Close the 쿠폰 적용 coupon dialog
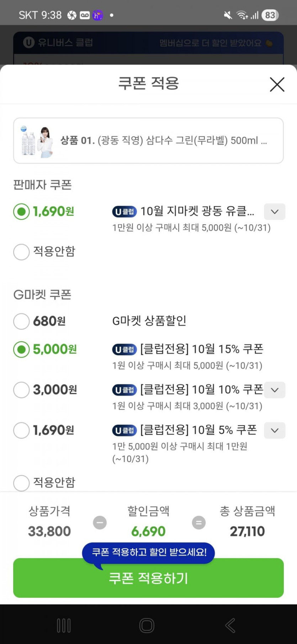Screen dimensions: 297x644 click(x=277, y=84)
